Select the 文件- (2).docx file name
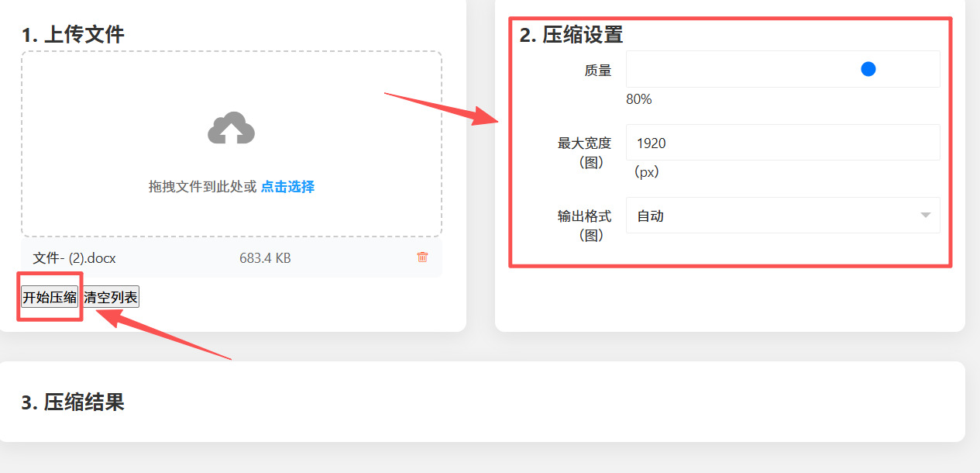Image resolution: width=980 pixels, height=473 pixels. pyautogui.click(x=74, y=258)
